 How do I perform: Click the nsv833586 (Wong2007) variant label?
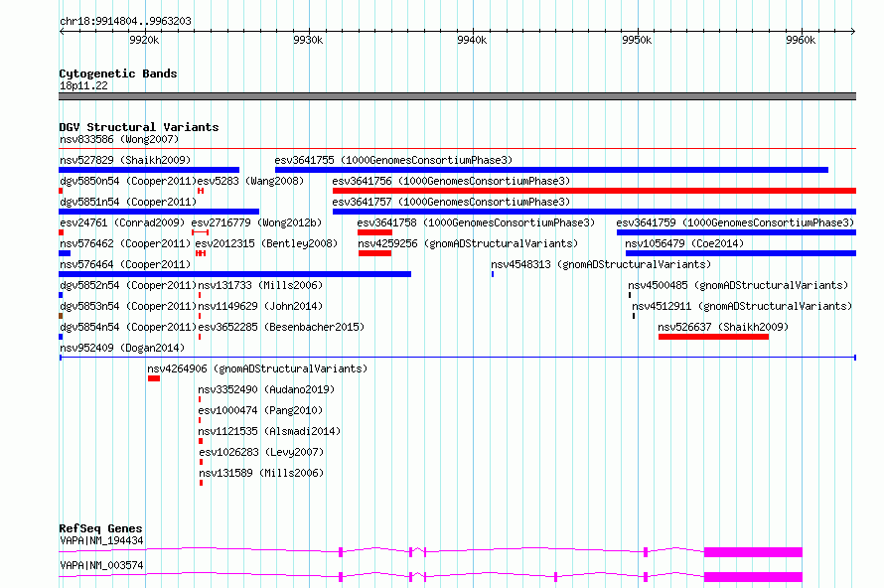click(119, 139)
